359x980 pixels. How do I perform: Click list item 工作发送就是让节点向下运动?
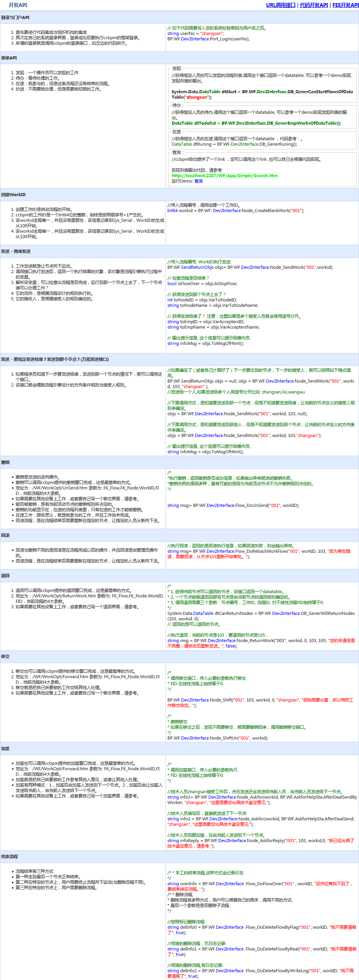point(44,266)
